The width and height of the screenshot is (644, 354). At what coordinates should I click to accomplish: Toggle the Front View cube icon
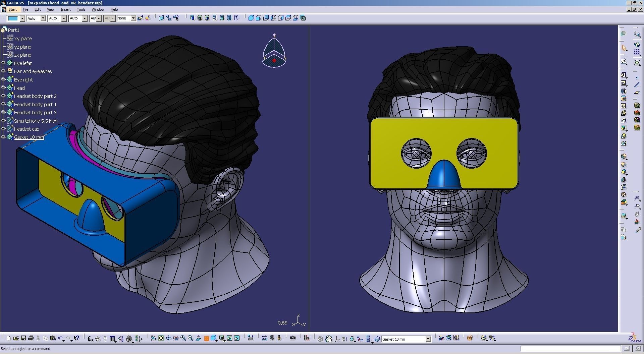tap(259, 18)
